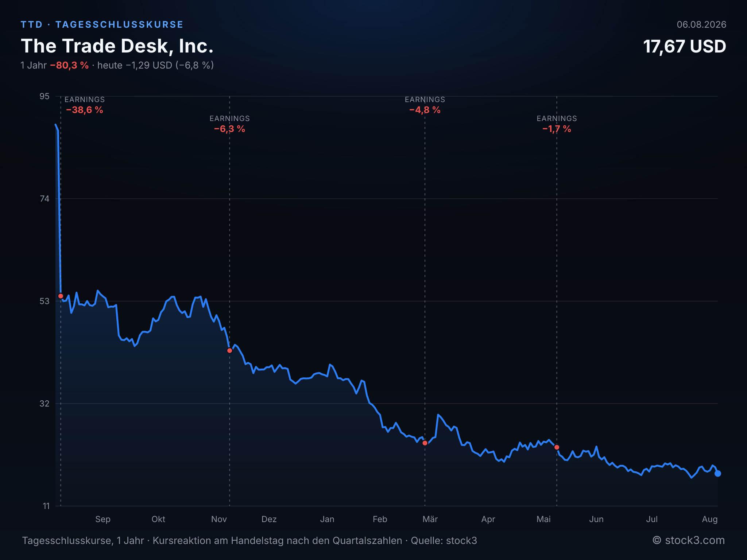The height and width of the screenshot is (560, 747).
Task: Click the y-axis label 74
Action: (x=44, y=199)
